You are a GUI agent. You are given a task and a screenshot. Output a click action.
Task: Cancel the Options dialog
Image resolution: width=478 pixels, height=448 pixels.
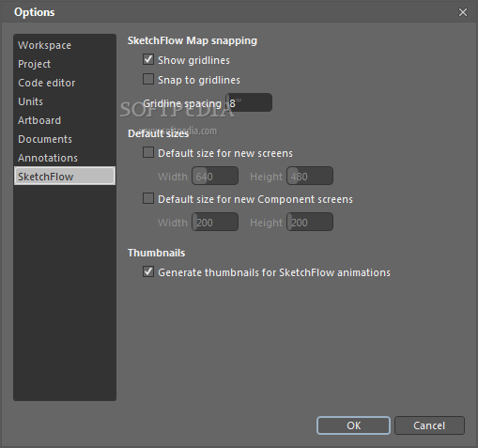coord(429,425)
